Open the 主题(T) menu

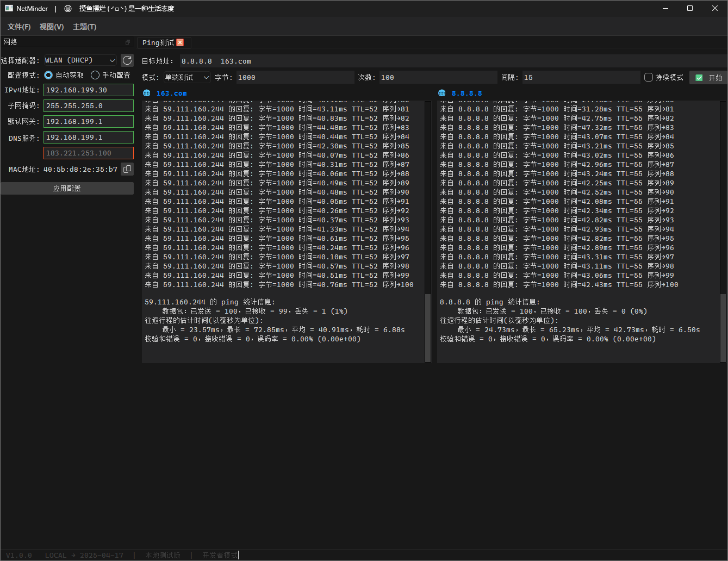[x=85, y=27]
